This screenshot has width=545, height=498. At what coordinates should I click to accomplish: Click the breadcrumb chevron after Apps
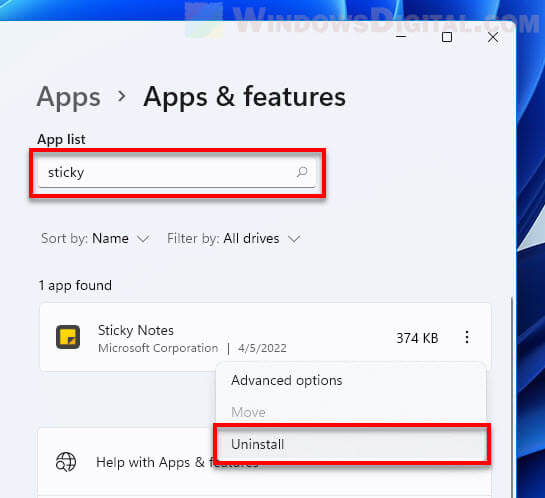122,96
